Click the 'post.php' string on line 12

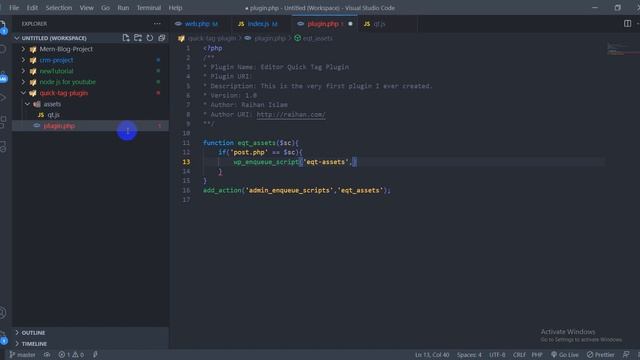pyautogui.click(x=249, y=152)
